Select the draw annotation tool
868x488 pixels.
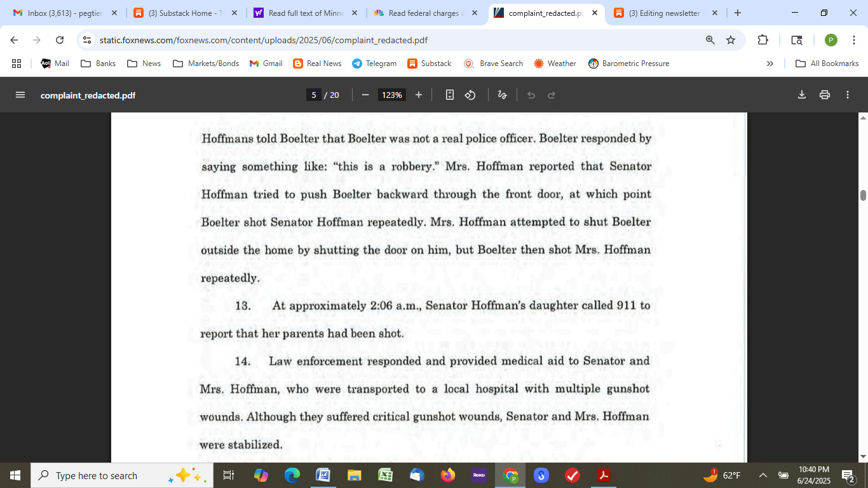(x=502, y=95)
